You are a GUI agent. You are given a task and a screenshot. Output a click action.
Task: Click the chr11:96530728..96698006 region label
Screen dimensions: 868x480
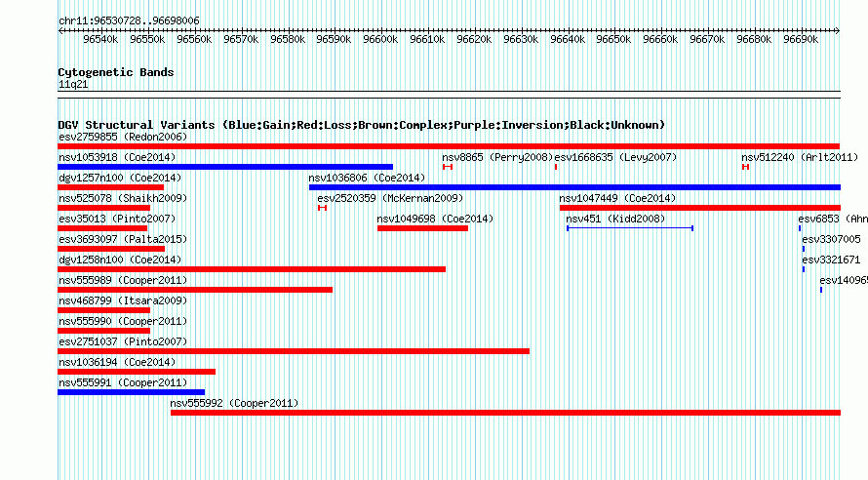(129, 20)
